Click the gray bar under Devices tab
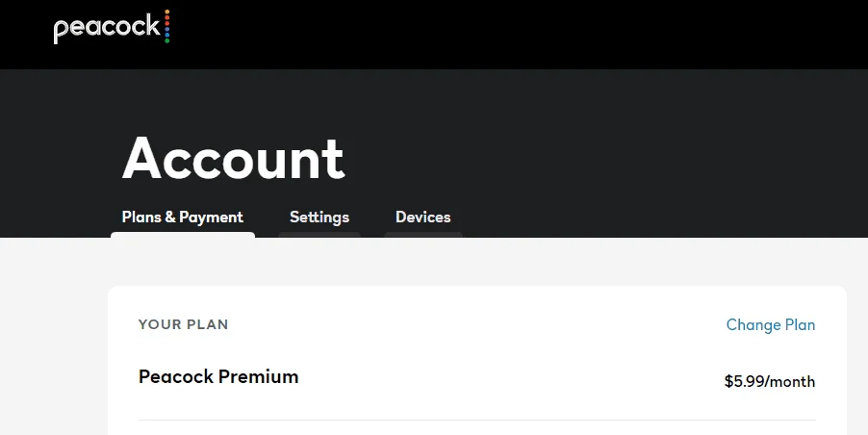The height and width of the screenshot is (435, 868). pos(423,235)
